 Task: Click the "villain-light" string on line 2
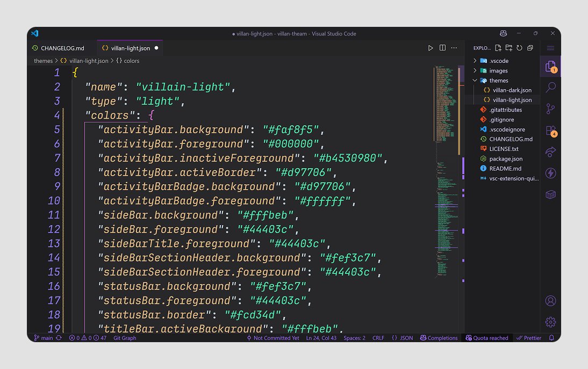[x=183, y=87]
